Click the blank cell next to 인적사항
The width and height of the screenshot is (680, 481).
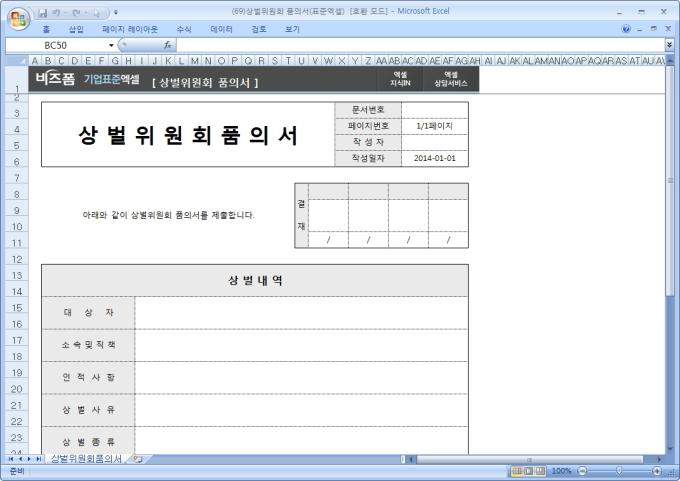coord(301,378)
